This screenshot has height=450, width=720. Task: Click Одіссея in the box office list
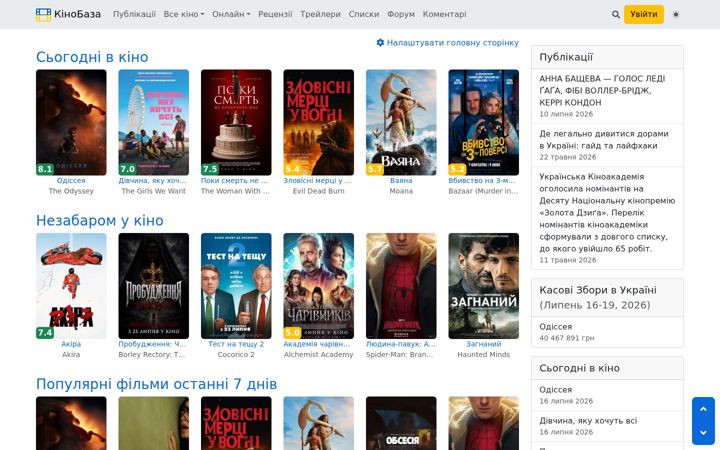click(x=556, y=326)
